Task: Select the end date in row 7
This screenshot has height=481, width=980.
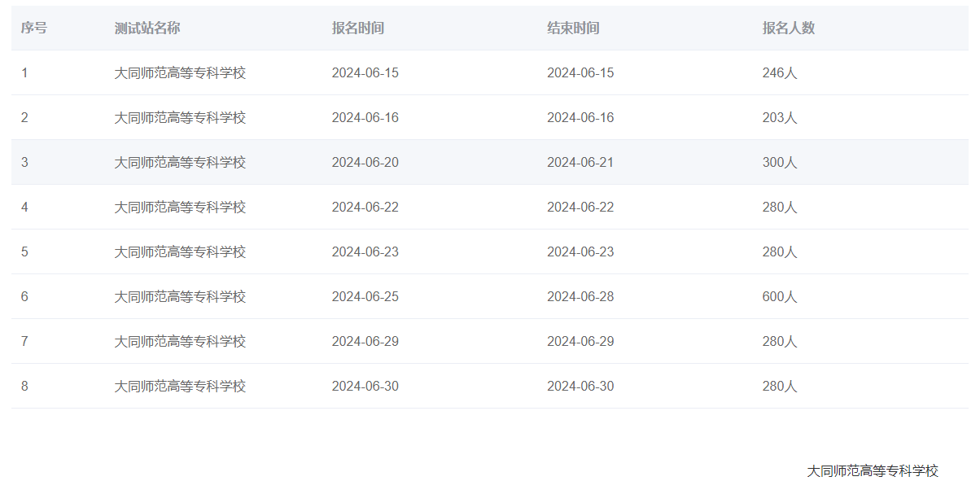Action: [x=580, y=341]
